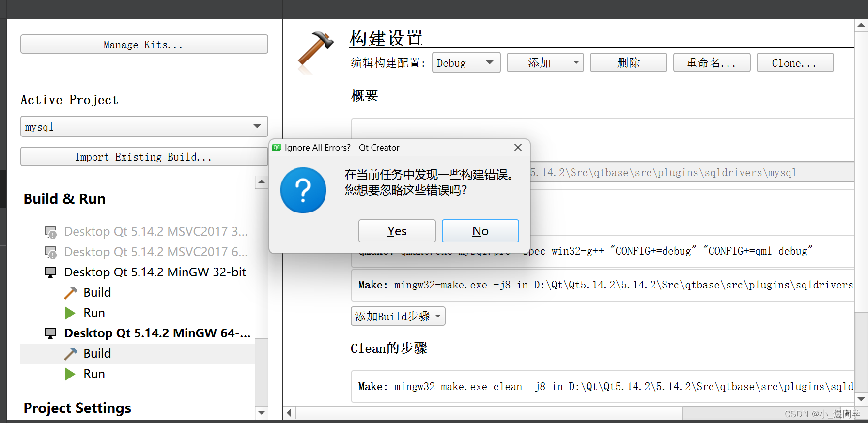This screenshot has height=423, width=868.
Task: Click hammer icon for MinGW 32-bit Build
Action: (x=71, y=293)
